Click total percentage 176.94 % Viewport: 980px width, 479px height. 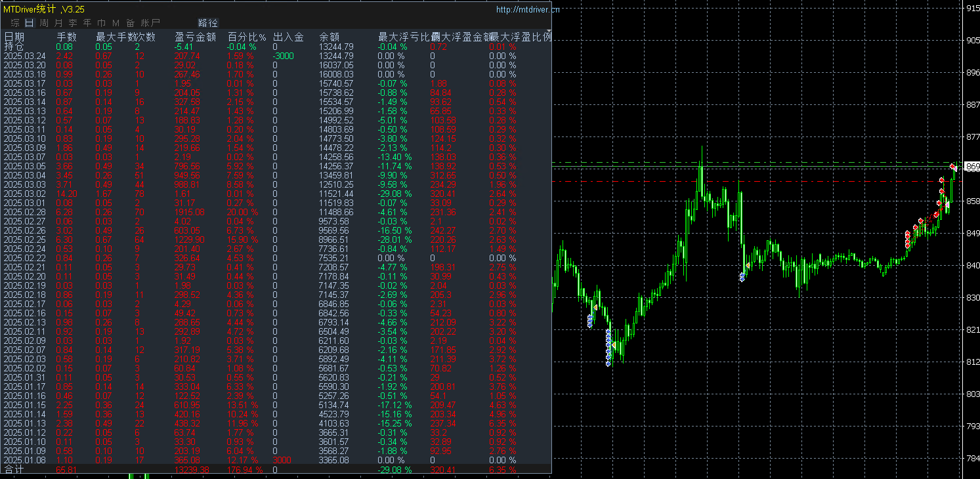coord(244,470)
